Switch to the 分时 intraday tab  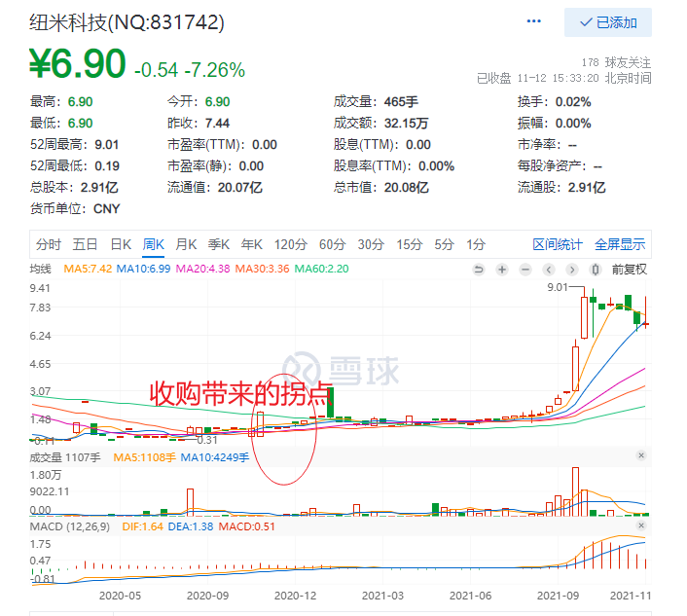(x=49, y=243)
